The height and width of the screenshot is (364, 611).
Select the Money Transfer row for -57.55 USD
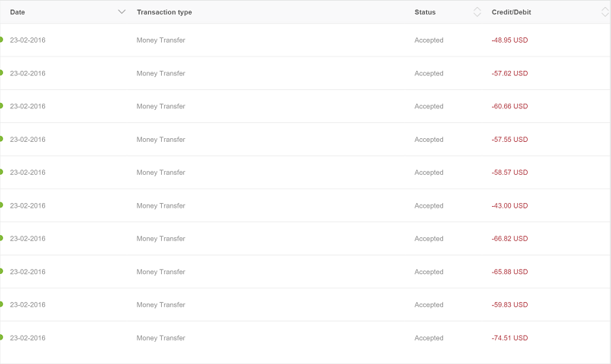tap(305, 140)
